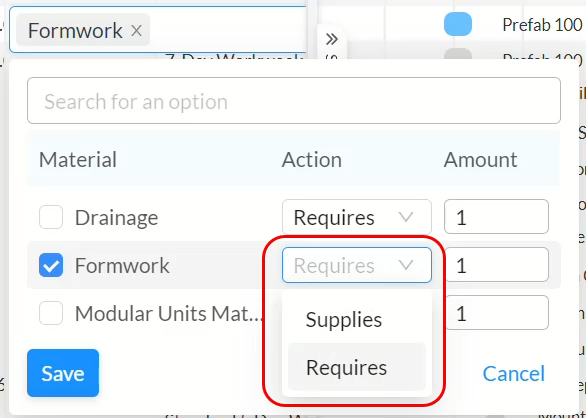
Task: Click the chevron arrow on Drainage's Requires dropdown
Action: [x=406, y=217]
